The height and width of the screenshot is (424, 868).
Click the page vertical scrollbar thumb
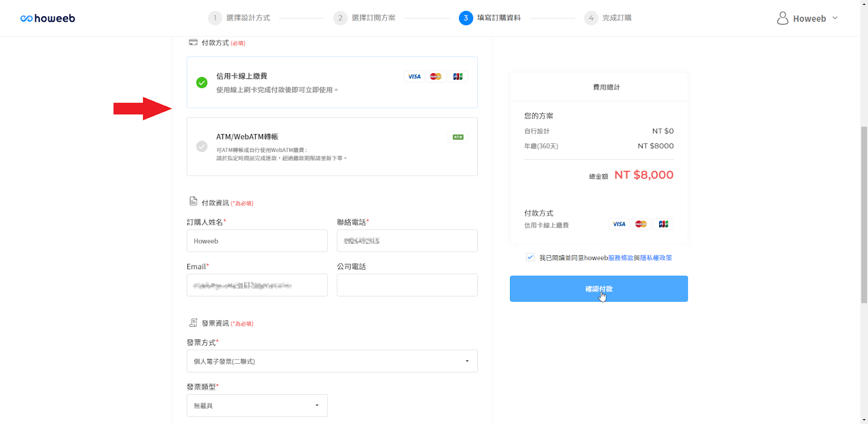864,214
